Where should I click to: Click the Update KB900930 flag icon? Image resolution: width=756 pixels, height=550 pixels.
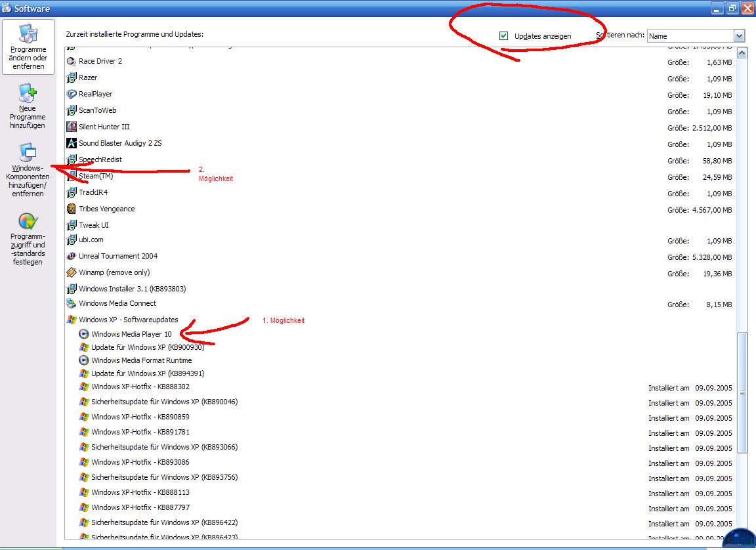click(84, 347)
